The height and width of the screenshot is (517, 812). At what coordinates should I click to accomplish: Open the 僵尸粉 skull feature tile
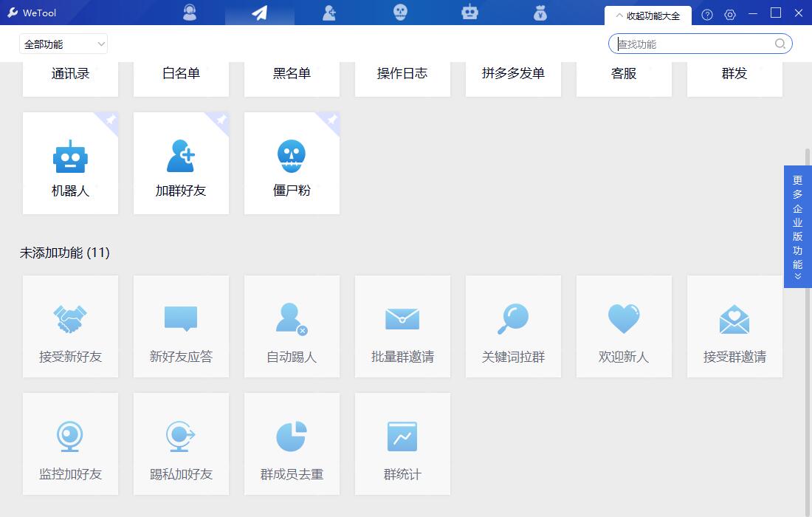[292, 164]
